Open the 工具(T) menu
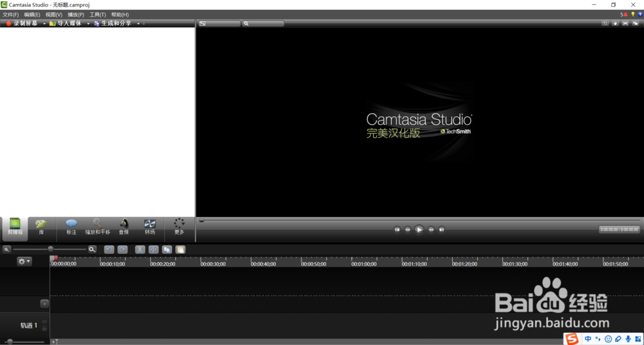Image resolution: width=644 pixels, height=345 pixels. pos(98,14)
